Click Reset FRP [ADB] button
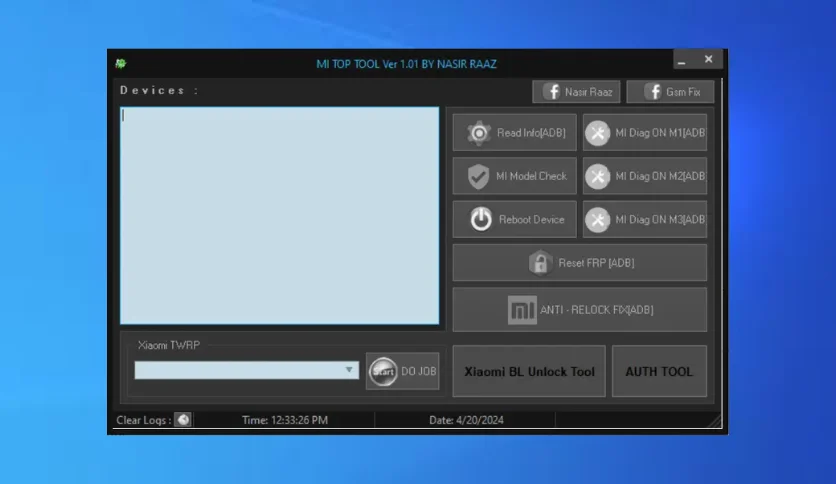The height and width of the screenshot is (484, 836). coord(580,263)
